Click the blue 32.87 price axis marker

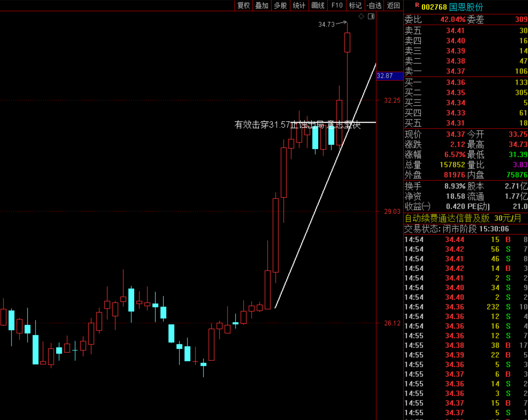coord(389,76)
